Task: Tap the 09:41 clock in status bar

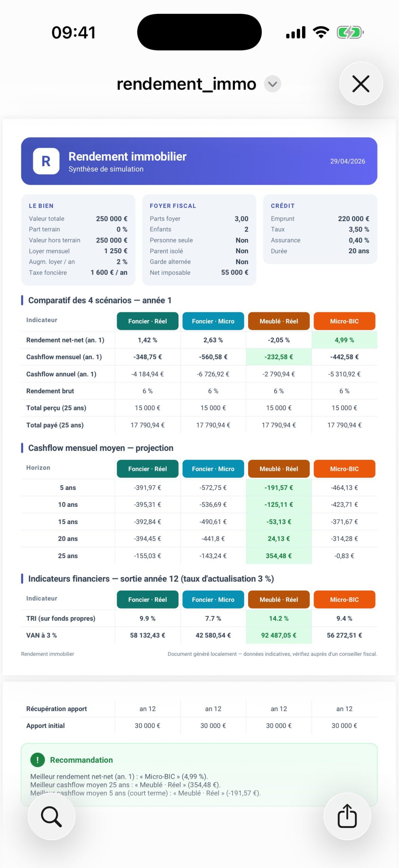Action: (74, 33)
